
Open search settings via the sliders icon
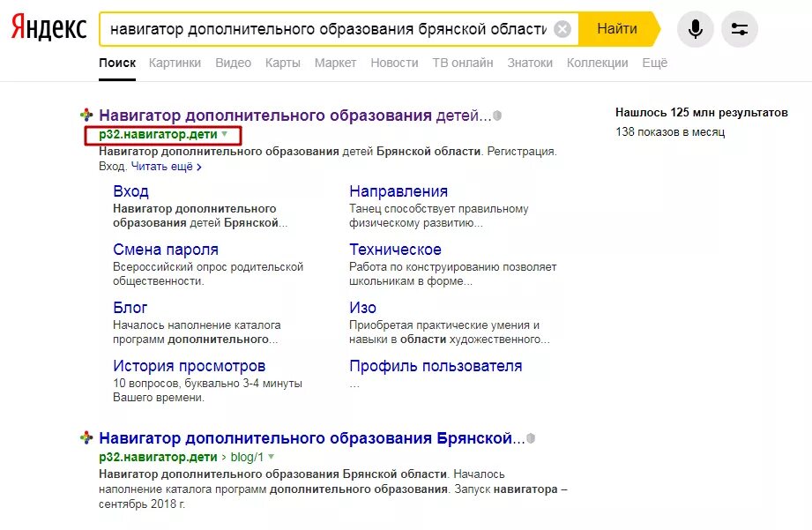740,29
